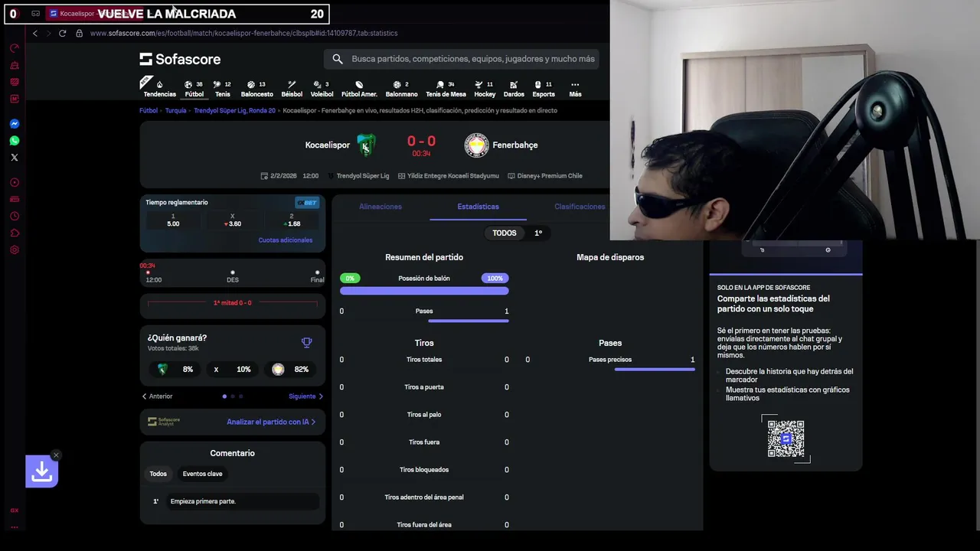Switch to Alineaciones tab
The image size is (980, 551).
[381, 207]
